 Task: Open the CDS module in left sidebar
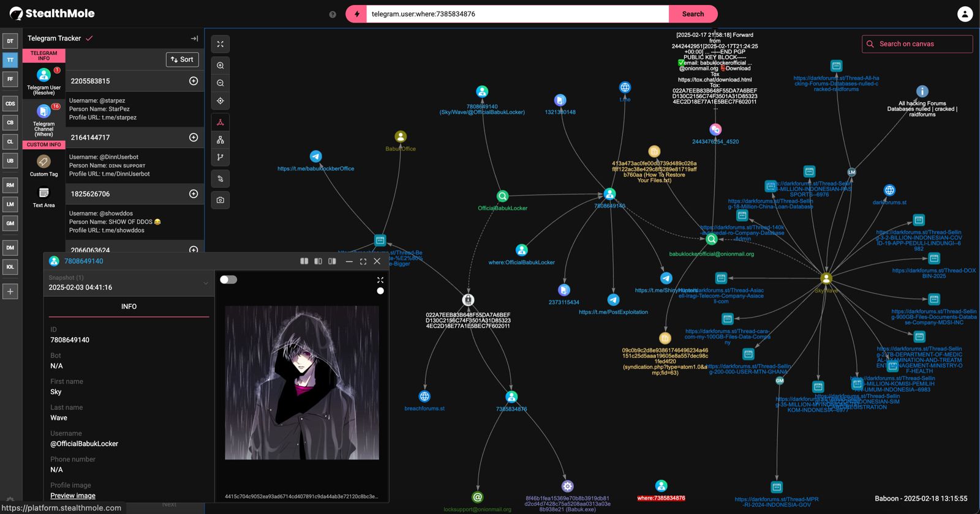point(10,103)
